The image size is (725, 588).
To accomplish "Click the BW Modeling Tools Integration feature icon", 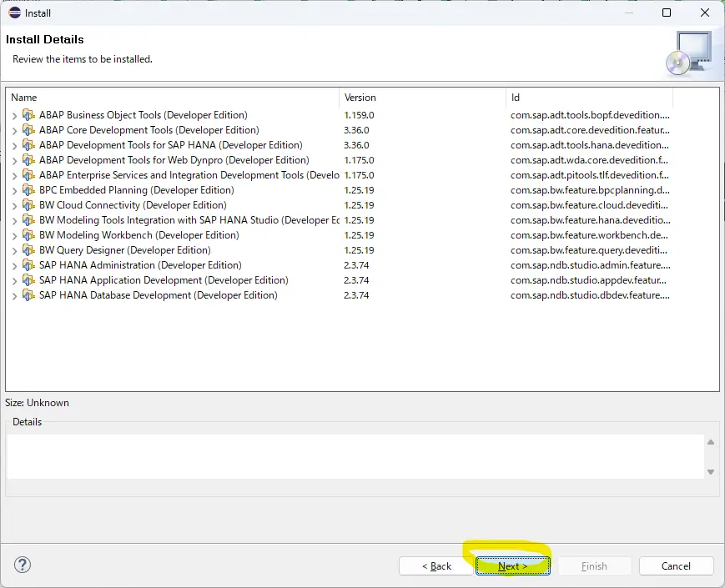I will click(x=28, y=220).
